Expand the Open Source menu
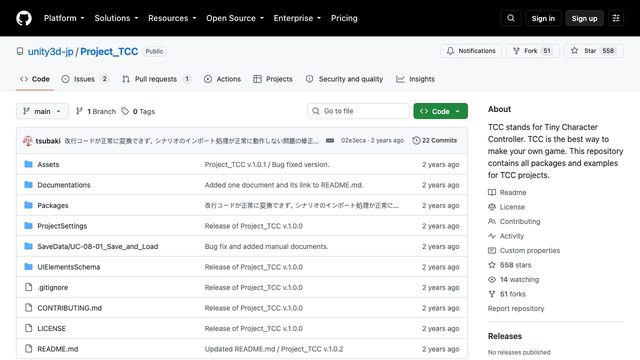This screenshot has height=360, width=640. [235, 18]
